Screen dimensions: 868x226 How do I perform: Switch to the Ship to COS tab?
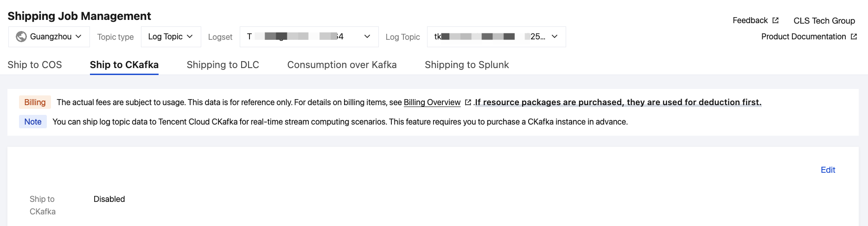point(35,65)
